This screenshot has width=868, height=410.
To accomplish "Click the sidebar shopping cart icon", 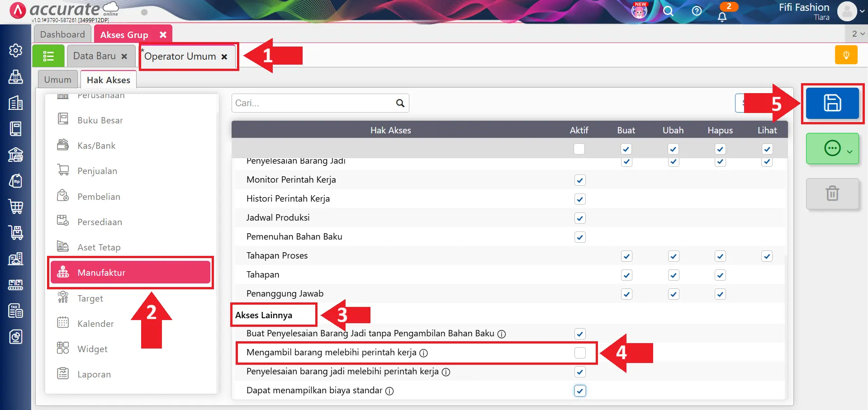I will 16,207.
